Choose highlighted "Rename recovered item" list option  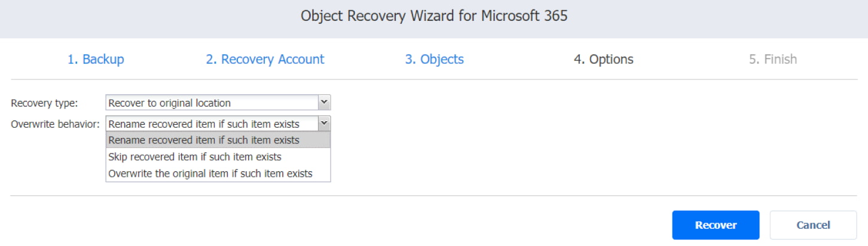coord(204,140)
